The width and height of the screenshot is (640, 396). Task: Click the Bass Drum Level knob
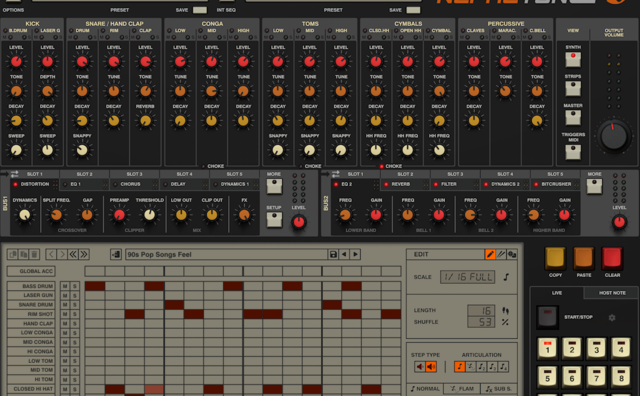click(16, 62)
